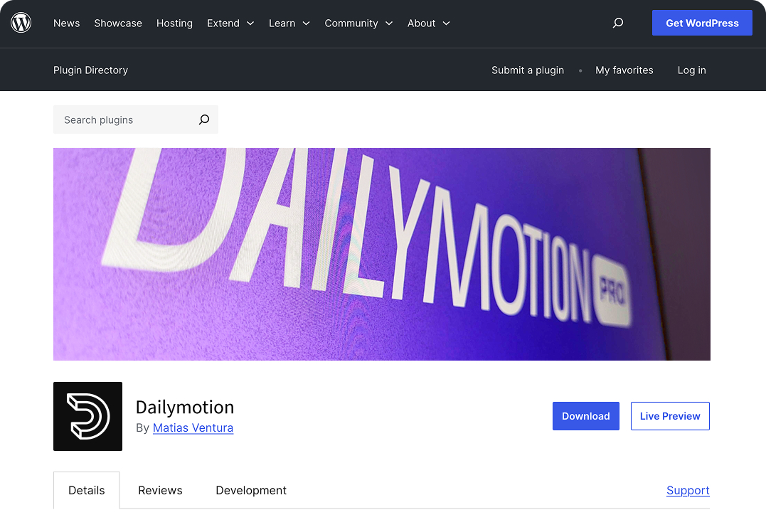The height and width of the screenshot is (532, 766).
Task: Select the Details tab
Action: 87,490
